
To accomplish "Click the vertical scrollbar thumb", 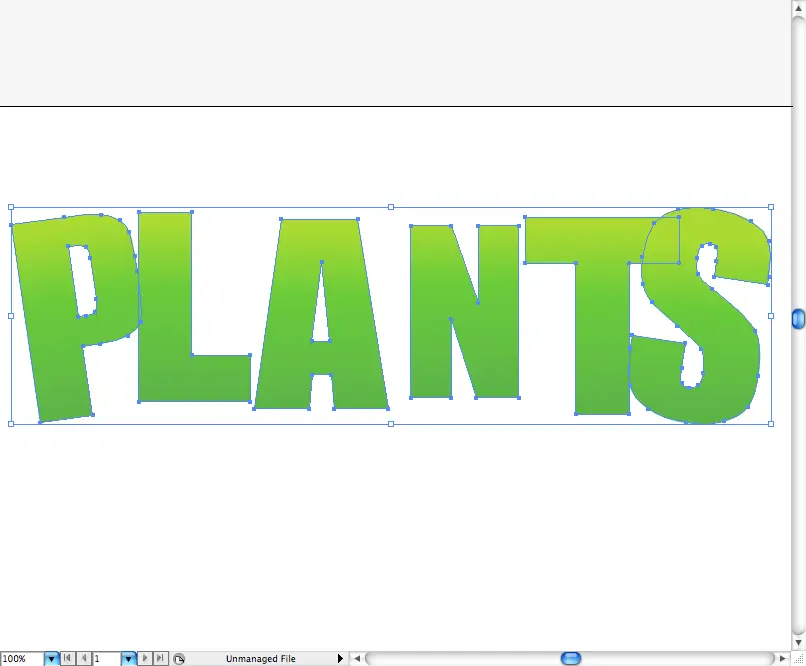I will [798, 319].
